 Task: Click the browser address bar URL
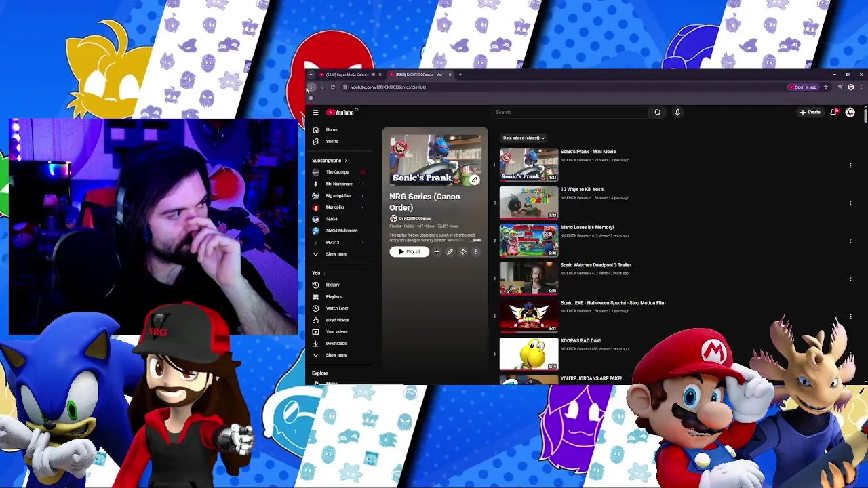(388, 87)
